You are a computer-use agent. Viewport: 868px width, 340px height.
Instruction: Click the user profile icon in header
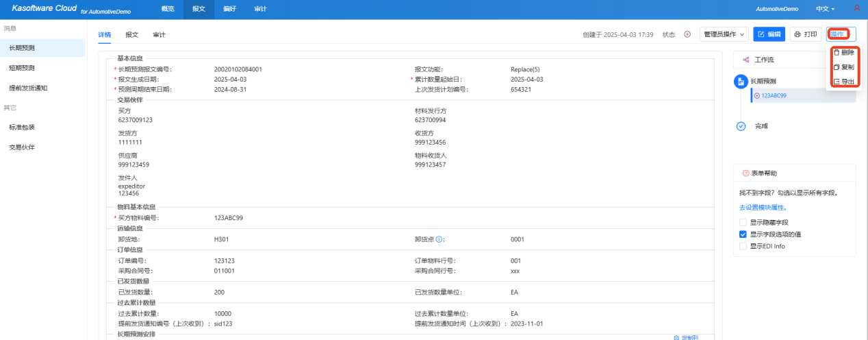click(856, 8)
